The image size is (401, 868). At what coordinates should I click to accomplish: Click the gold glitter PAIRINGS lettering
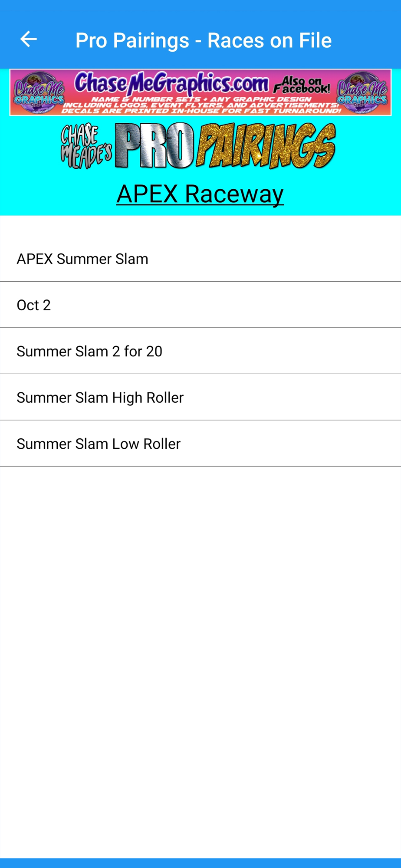click(x=266, y=145)
